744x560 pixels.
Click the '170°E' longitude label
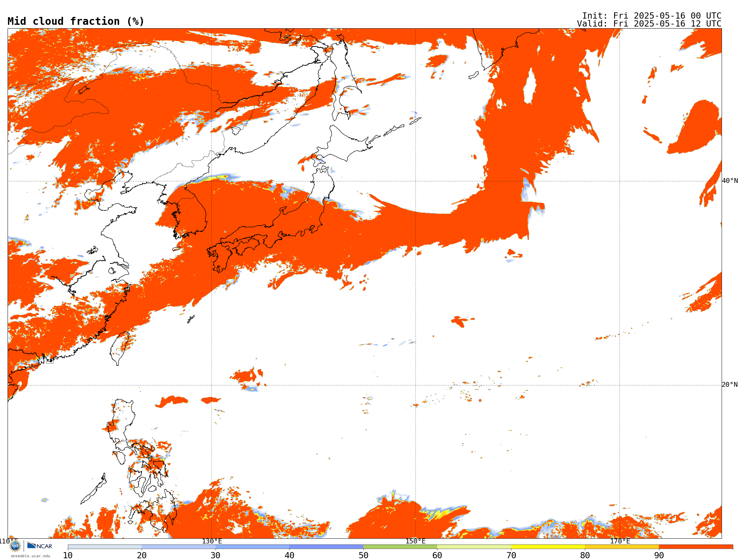620,541
